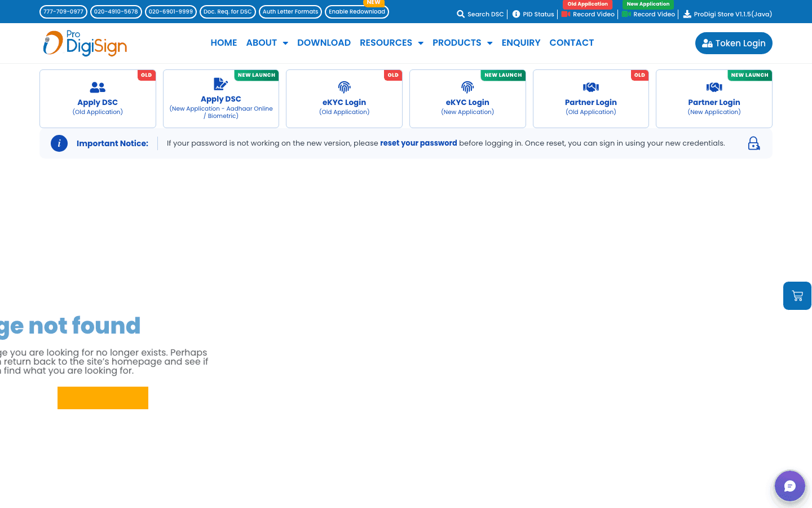Open the ENQUIRY menu item
812x508 pixels.
[521, 43]
